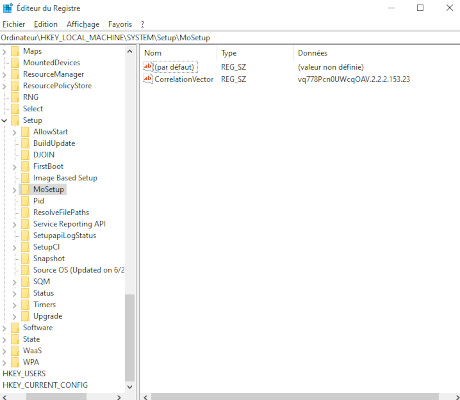460x400 pixels.
Task: Select the CorrelationVector value
Action: tap(184, 79)
